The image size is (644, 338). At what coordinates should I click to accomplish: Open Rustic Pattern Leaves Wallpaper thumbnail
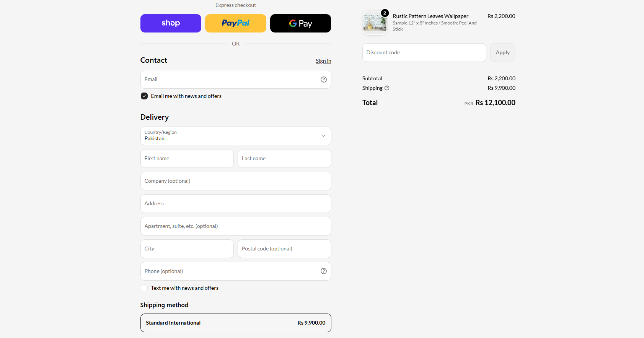pyautogui.click(x=375, y=23)
